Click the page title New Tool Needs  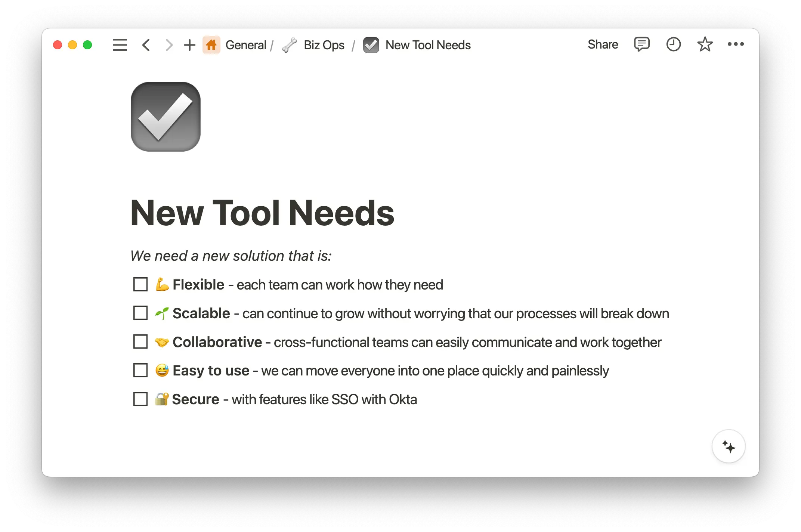click(262, 212)
